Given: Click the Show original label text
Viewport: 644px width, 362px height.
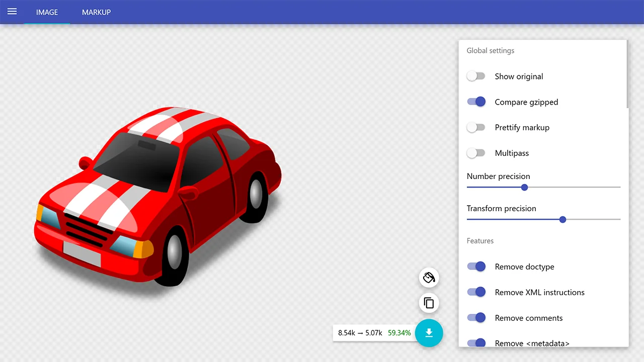Looking at the screenshot, I should click(x=519, y=76).
